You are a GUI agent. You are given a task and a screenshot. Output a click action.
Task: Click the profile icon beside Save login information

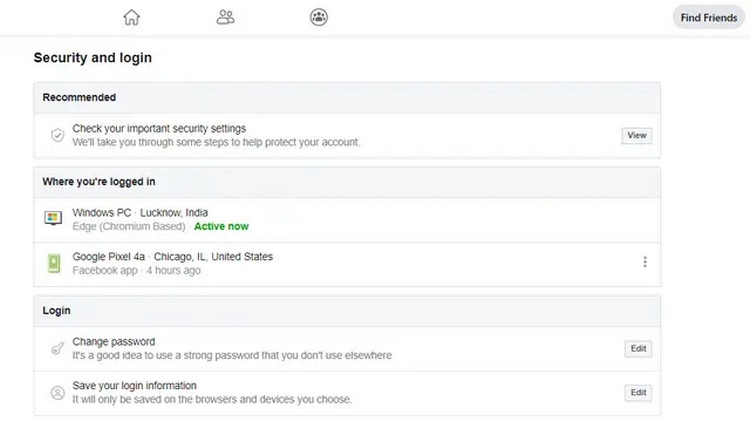click(x=57, y=393)
